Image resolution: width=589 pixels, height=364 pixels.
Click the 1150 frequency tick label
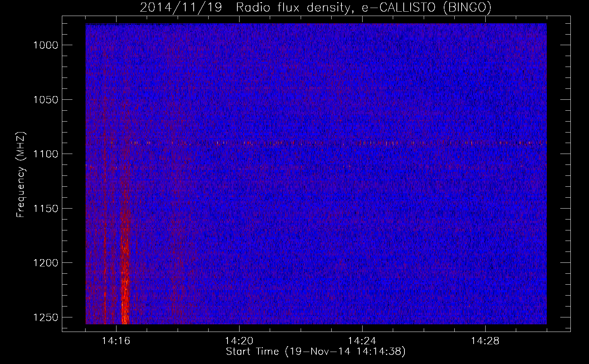(x=46, y=209)
